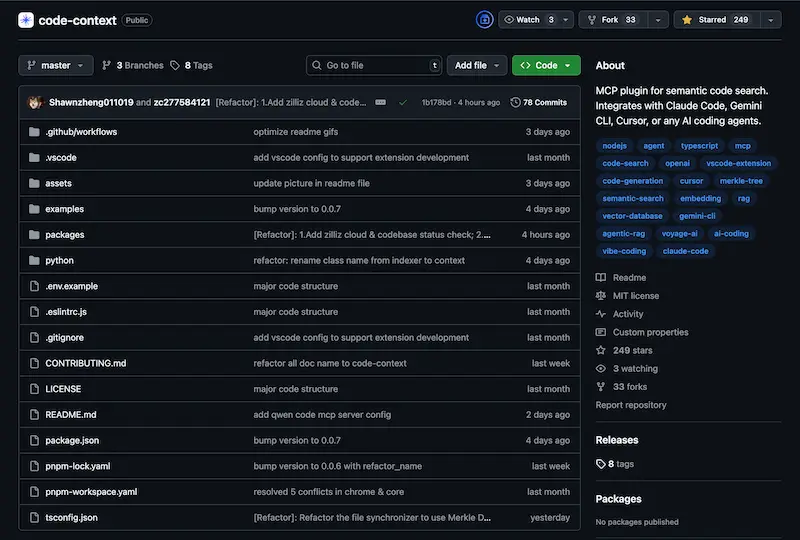
Task: Expand the Fork options dropdown arrow
Action: pyautogui.click(x=658, y=20)
